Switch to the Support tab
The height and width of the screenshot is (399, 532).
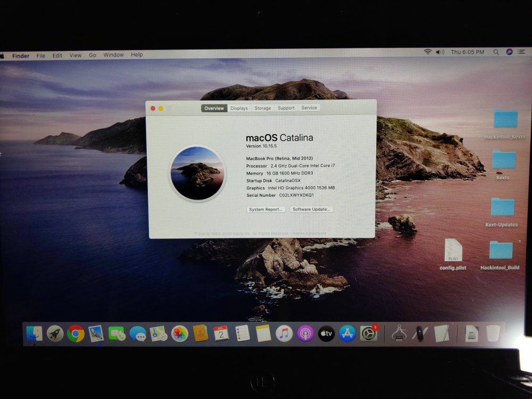286,108
